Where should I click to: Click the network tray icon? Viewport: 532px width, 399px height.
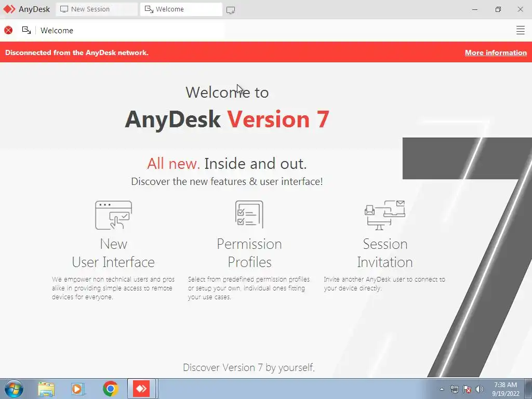click(x=454, y=389)
